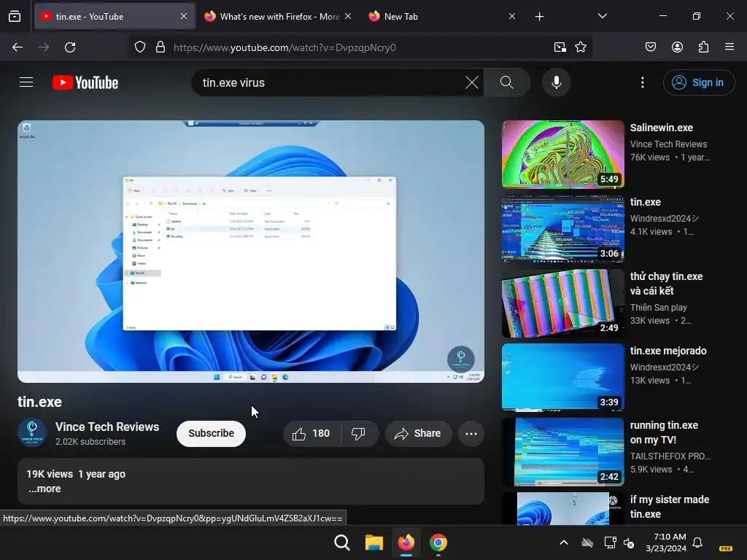Click the main video player
This screenshot has width=747, height=560.
pos(251,252)
